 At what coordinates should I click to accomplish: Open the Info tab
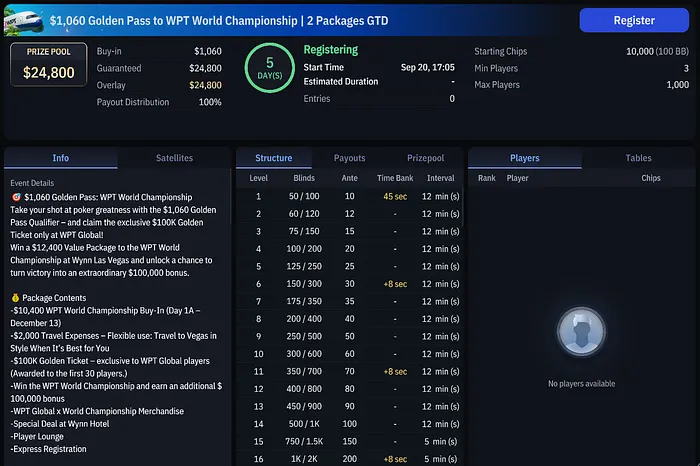coord(61,158)
